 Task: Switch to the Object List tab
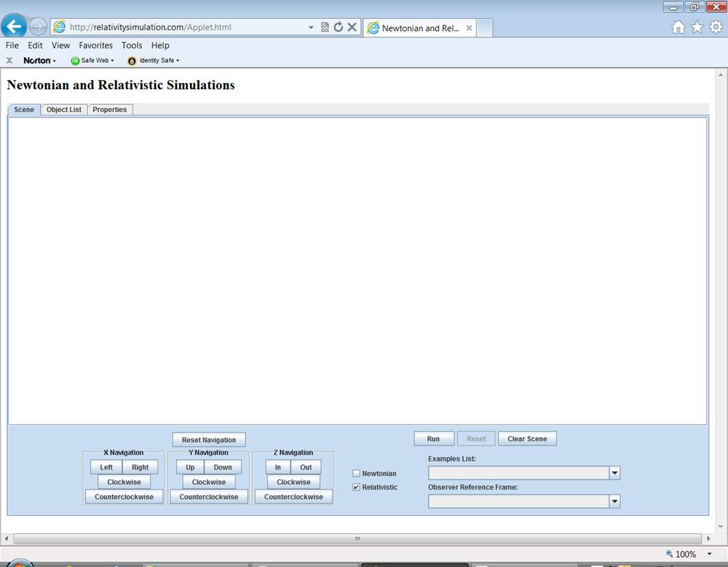point(64,110)
